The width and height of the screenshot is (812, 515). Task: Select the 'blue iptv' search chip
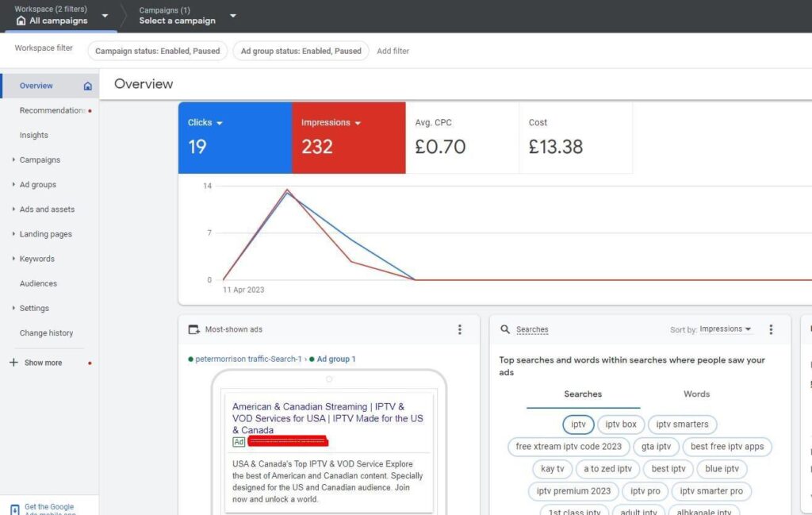[722, 469]
